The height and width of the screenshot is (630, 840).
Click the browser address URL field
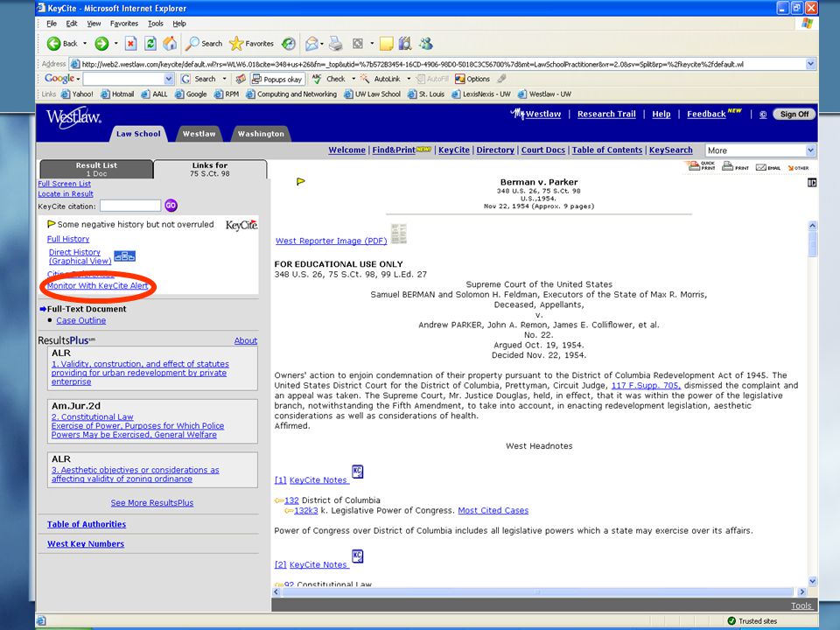click(x=437, y=64)
